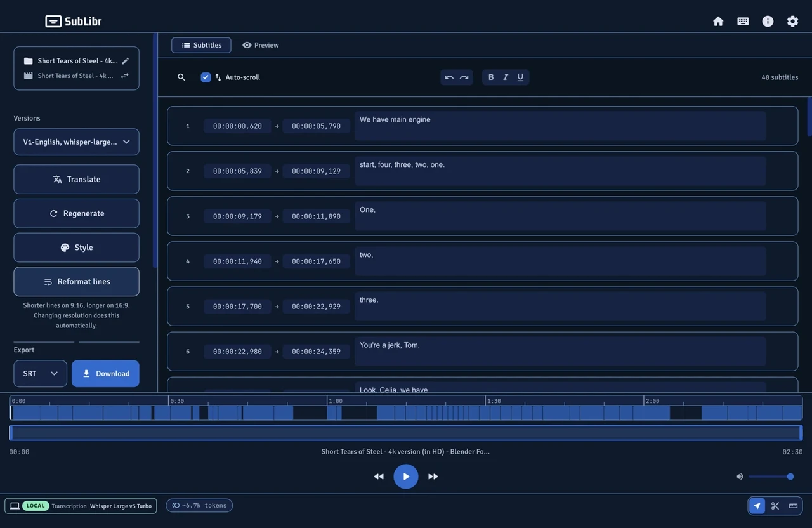
Task: Open keyboard shortcuts via the keyboard icon
Action: (743, 21)
